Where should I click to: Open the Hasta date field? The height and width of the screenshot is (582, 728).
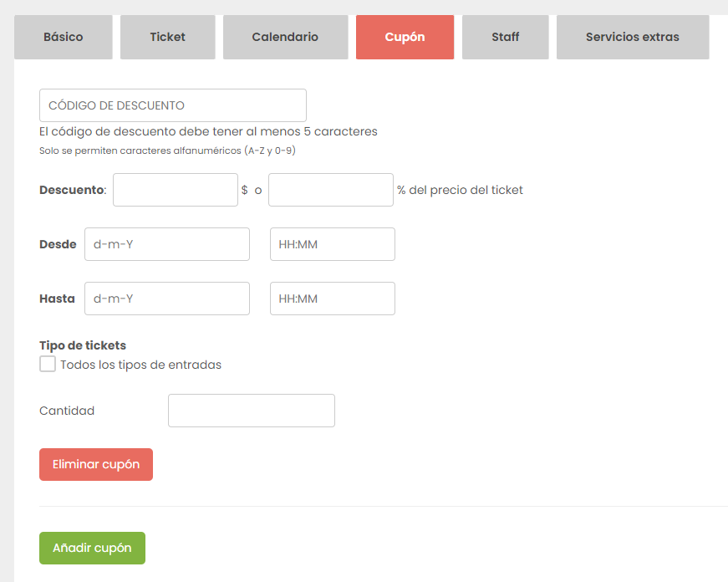pos(167,299)
